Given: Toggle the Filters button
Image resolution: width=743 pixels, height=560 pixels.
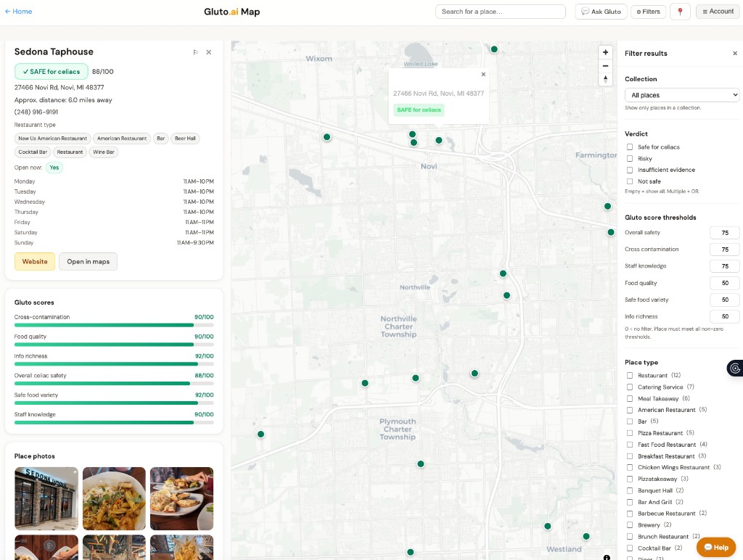Looking at the screenshot, I should click(648, 12).
